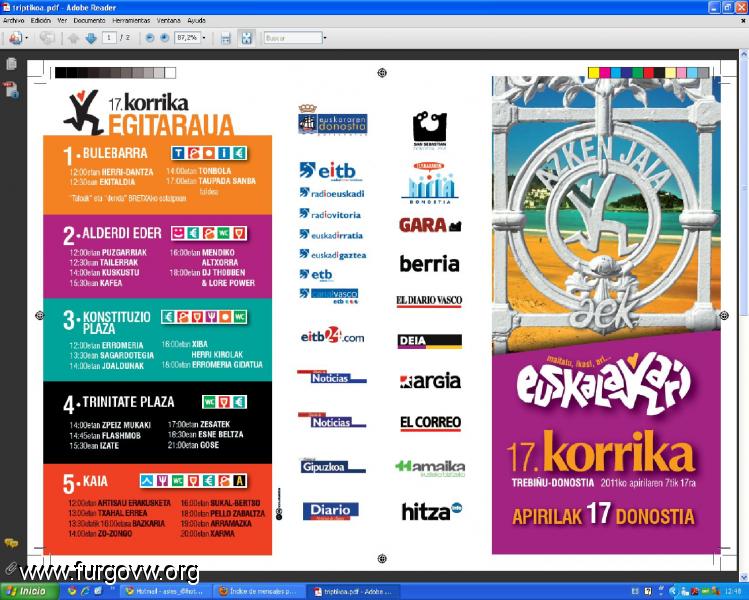Click the radioeuskadi logo

[332, 193]
